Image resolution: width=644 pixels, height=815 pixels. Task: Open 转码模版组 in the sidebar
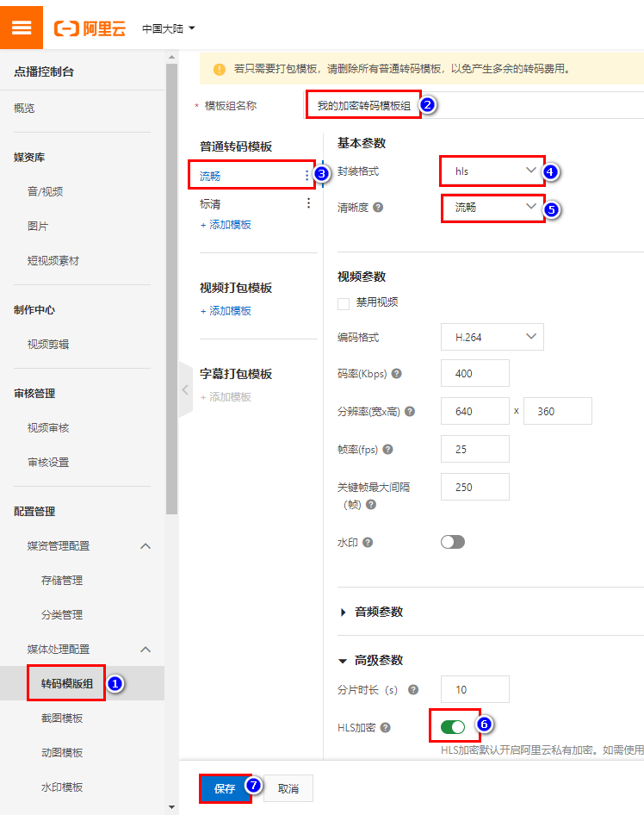click(67, 683)
